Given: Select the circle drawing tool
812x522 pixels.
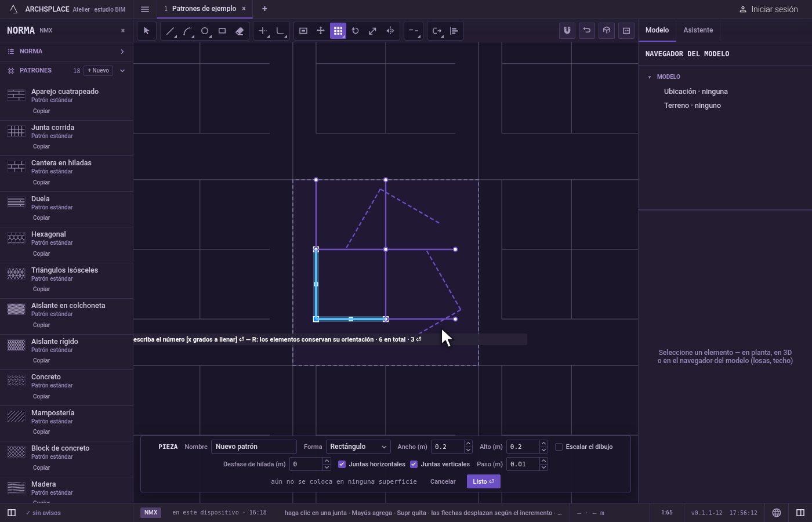Looking at the screenshot, I should coord(205,31).
